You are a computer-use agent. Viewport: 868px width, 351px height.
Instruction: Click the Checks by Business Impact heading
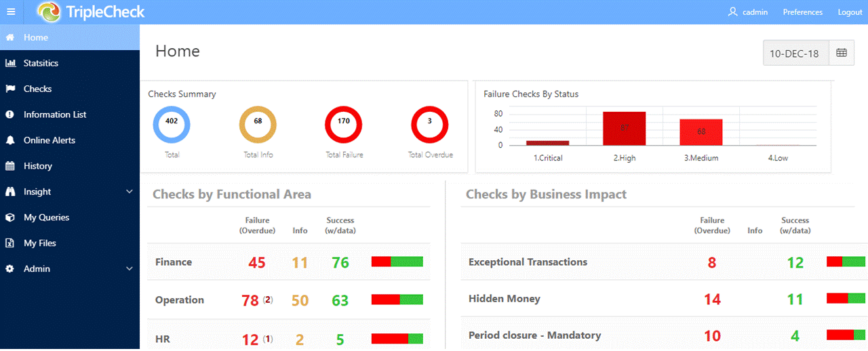point(547,194)
